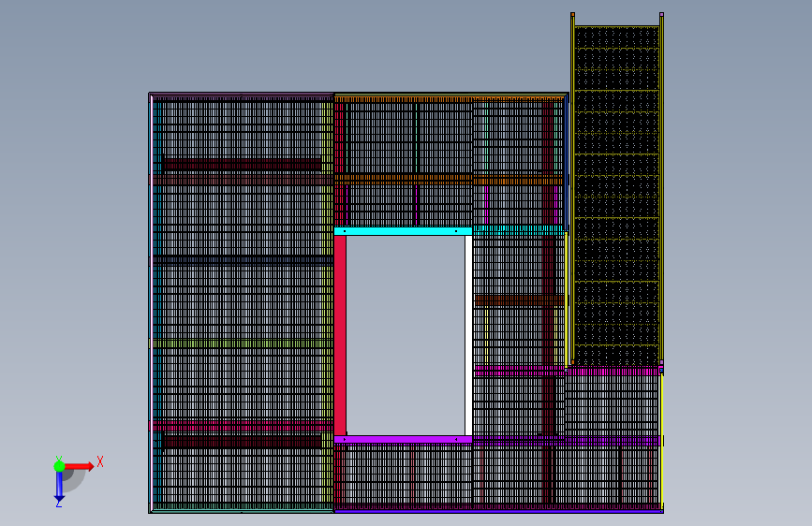The height and width of the screenshot is (526, 812).
Task: Click the blue Z axis arrow on triad
Action: coord(59,487)
